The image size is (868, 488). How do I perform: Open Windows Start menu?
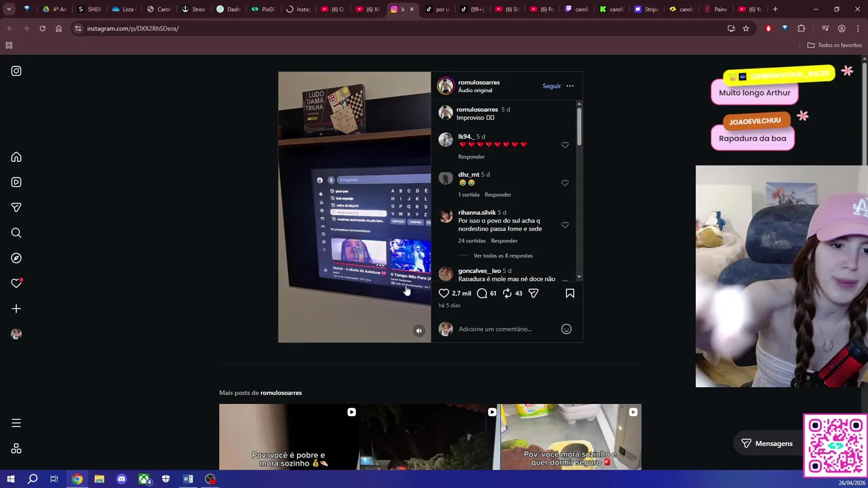pyautogui.click(x=10, y=479)
